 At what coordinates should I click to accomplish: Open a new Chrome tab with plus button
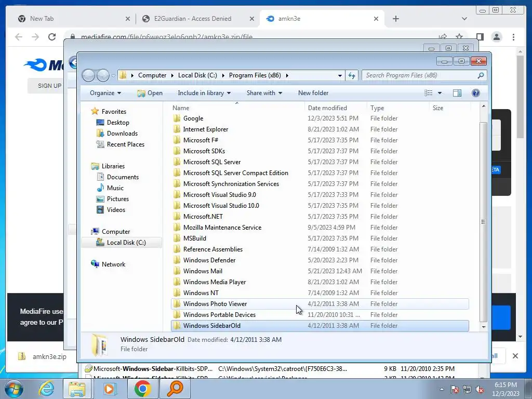(x=395, y=19)
